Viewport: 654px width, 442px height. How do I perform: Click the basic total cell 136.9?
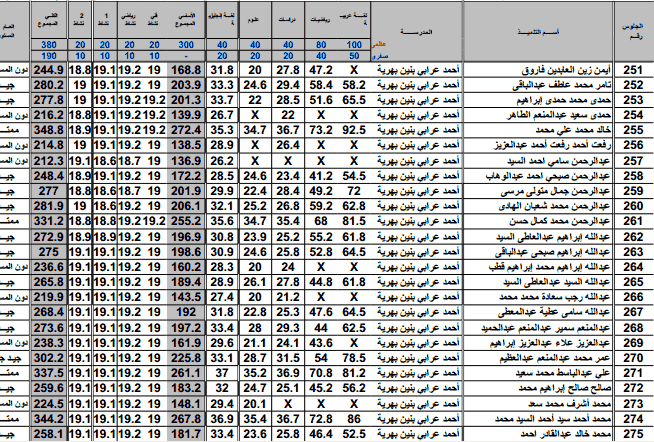(x=186, y=161)
